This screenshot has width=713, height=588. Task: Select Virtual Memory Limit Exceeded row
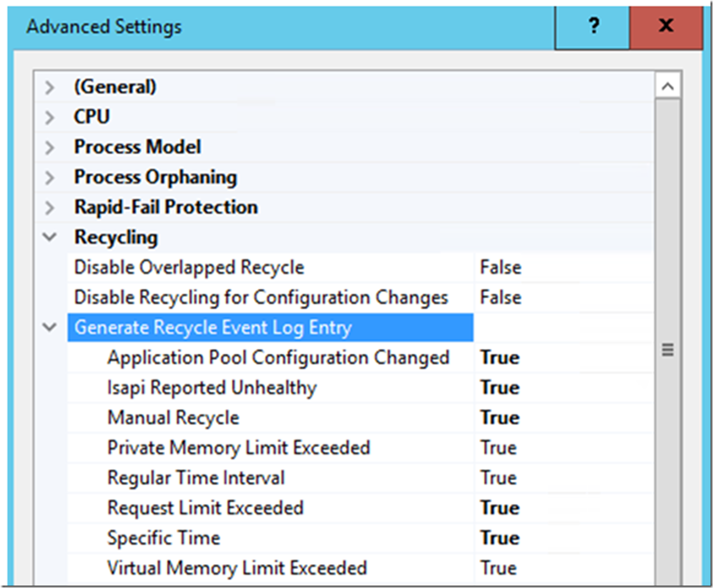coord(360,568)
